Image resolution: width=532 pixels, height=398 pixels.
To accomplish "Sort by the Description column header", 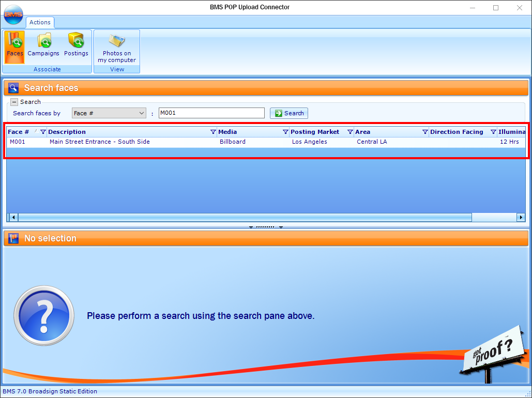I will point(67,132).
